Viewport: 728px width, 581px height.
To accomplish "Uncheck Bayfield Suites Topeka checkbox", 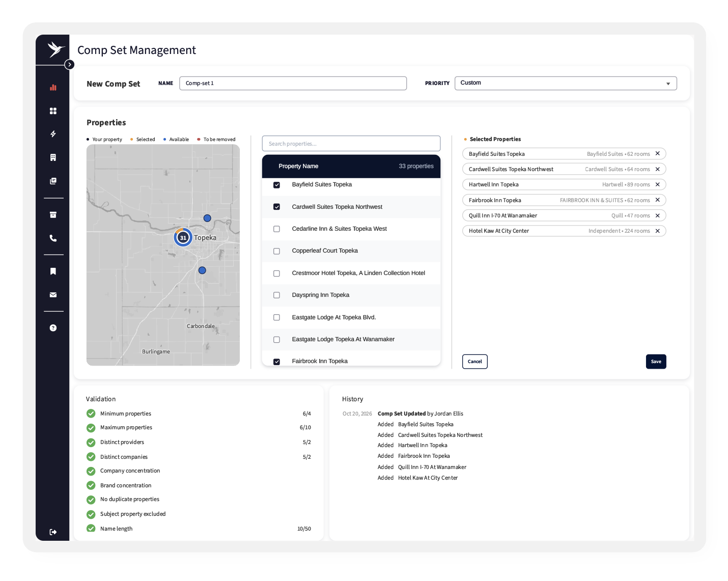I will click(x=277, y=185).
